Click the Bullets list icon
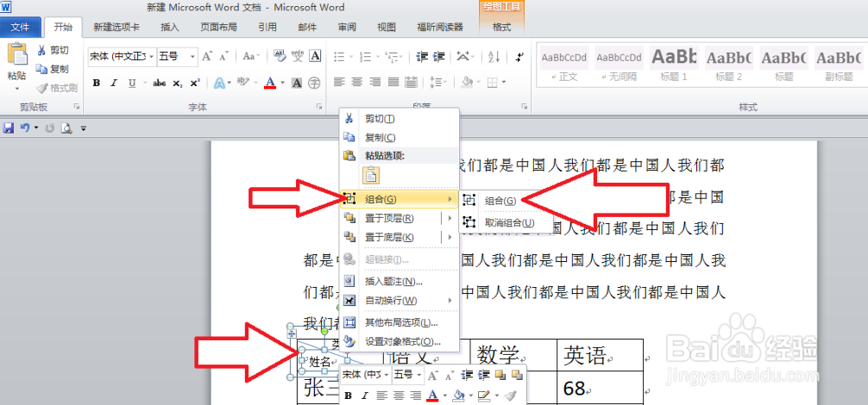Image resolution: width=868 pixels, height=405 pixels. coord(339,56)
